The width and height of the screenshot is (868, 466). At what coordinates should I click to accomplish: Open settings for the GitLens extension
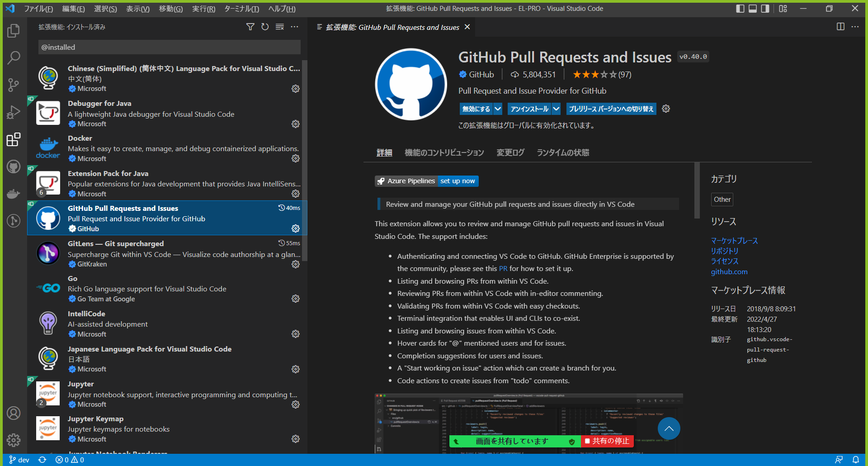(x=295, y=264)
